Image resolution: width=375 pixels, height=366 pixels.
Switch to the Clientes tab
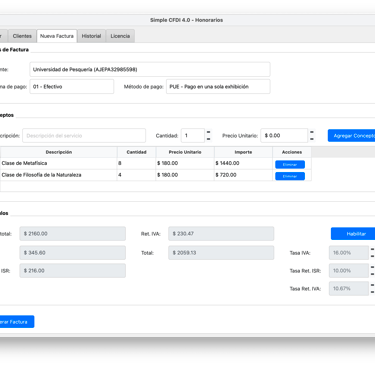(x=22, y=36)
